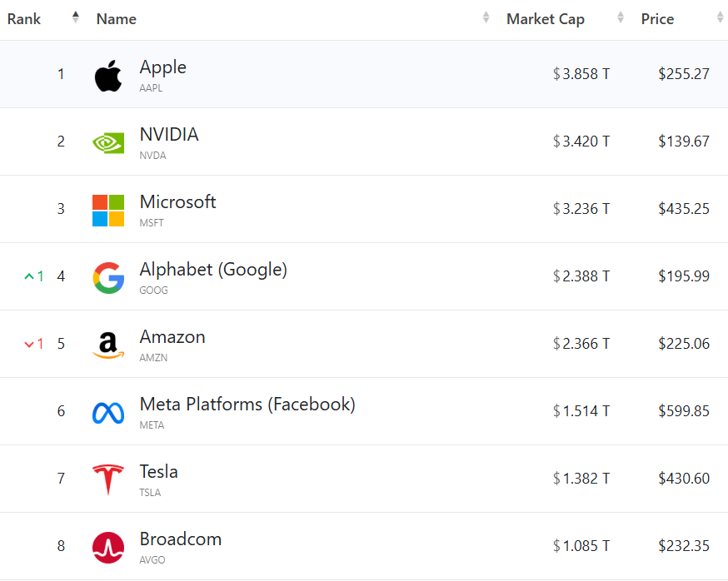Open the Meta Platforms (Facebook) link

coord(247,405)
